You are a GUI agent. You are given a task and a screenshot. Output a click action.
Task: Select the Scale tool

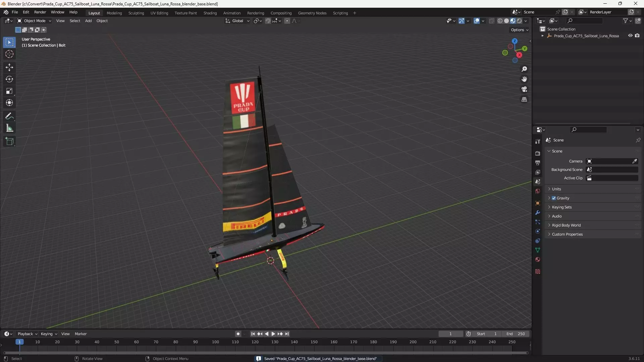pos(9,91)
